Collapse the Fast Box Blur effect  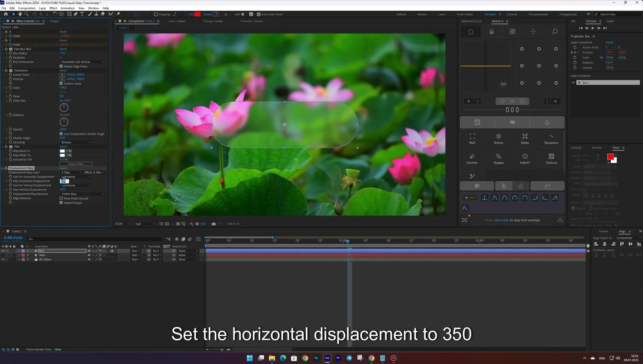click(x=3, y=49)
